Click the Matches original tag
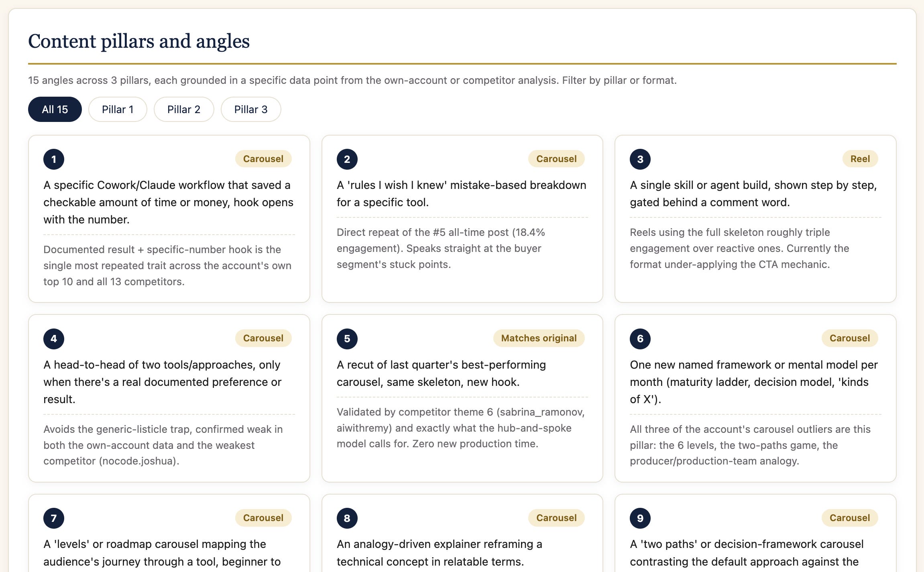 [539, 338]
